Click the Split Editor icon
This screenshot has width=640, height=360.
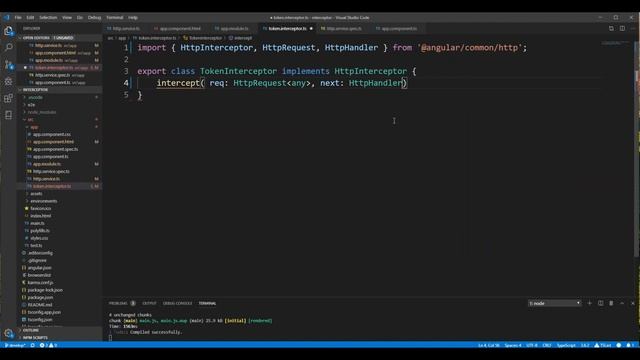pyautogui.click(x=622, y=29)
